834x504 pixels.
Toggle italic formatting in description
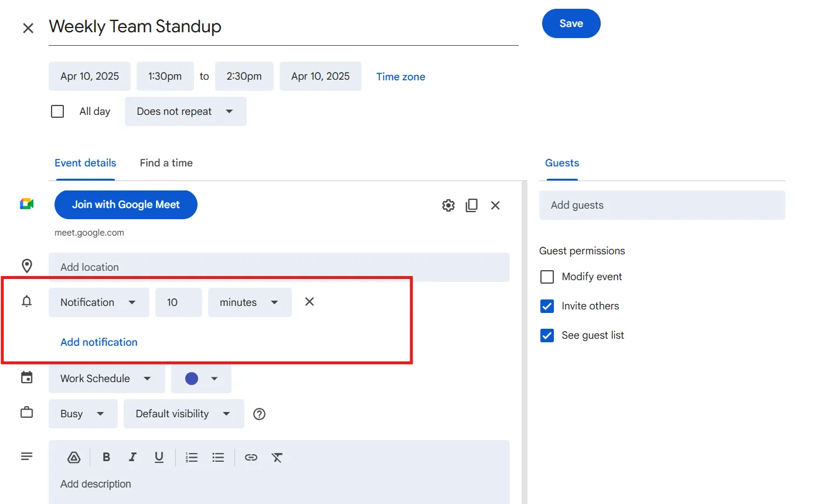[132, 457]
